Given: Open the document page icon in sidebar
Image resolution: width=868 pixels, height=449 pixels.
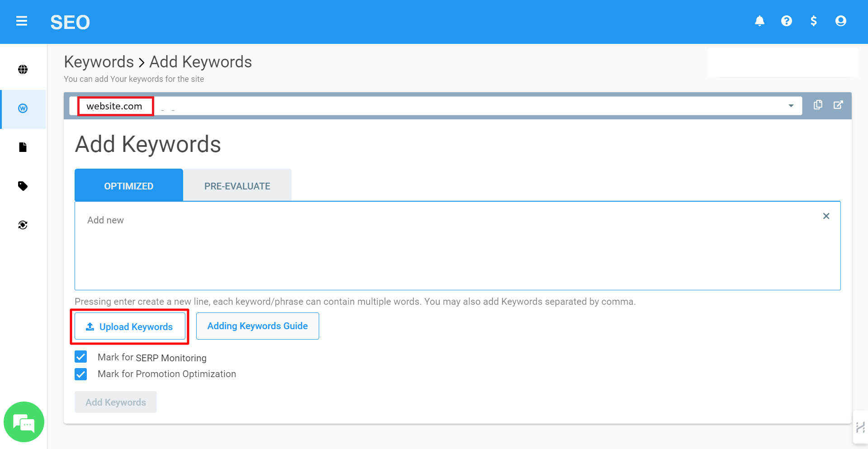Looking at the screenshot, I should click(x=23, y=147).
